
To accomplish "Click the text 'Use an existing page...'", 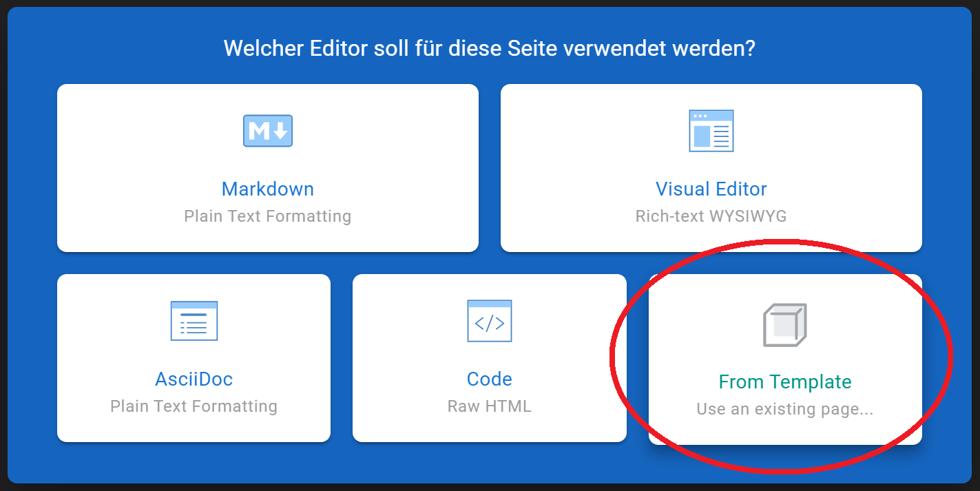I will coord(785,408).
